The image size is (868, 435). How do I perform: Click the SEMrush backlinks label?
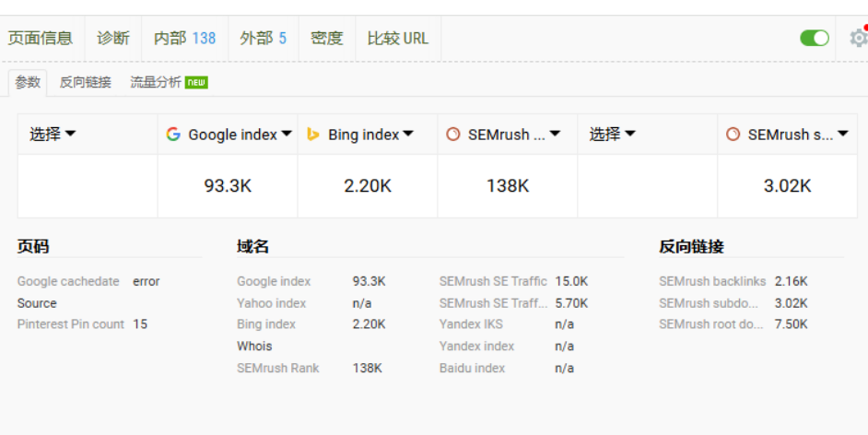click(x=712, y=281)
